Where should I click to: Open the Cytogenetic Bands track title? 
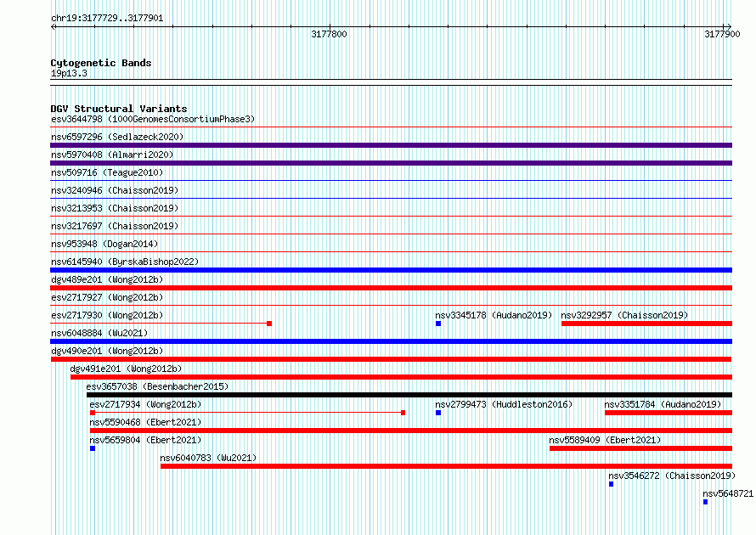pos(101,63)
